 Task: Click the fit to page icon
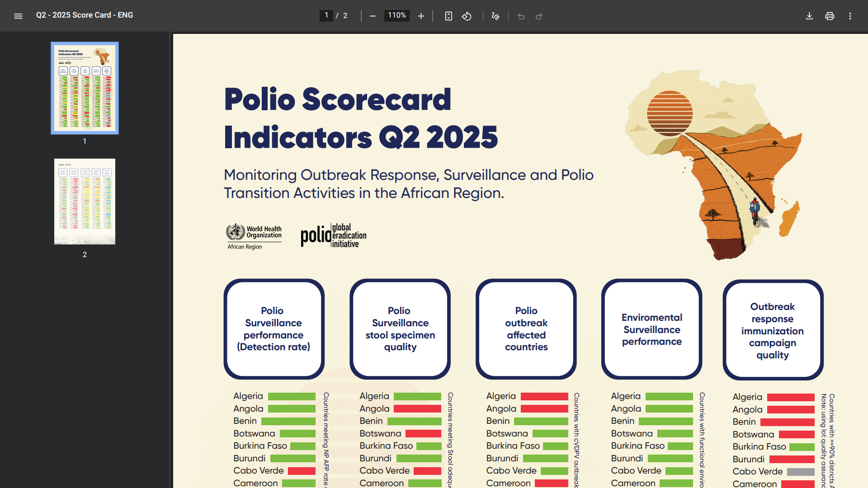click(448, 16)
